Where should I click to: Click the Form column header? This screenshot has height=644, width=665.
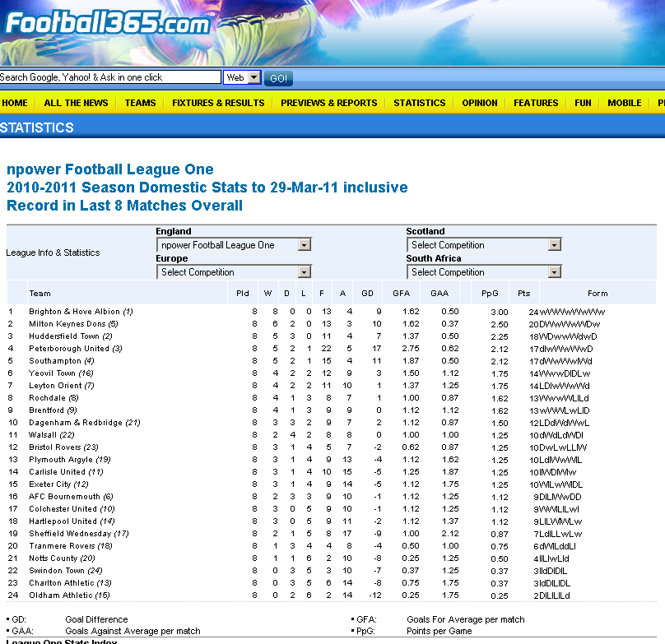tap(598, 294)
